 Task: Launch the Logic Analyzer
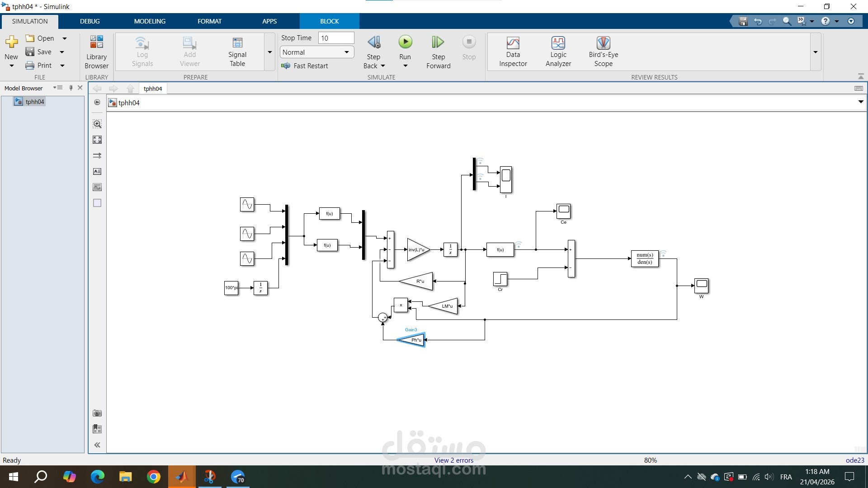click(x=558, y=51)
